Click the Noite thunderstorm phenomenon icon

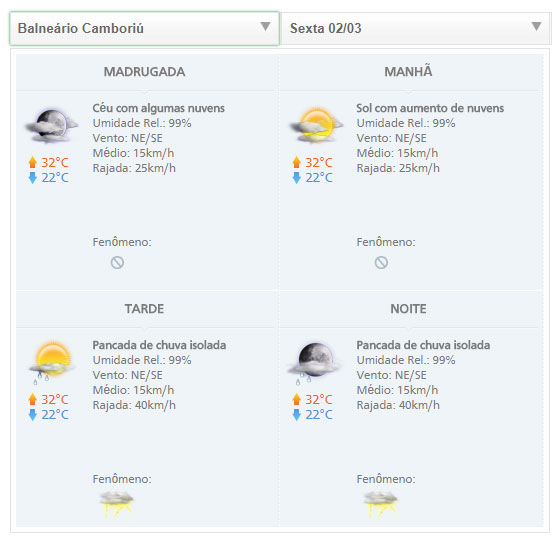point(381,504)
